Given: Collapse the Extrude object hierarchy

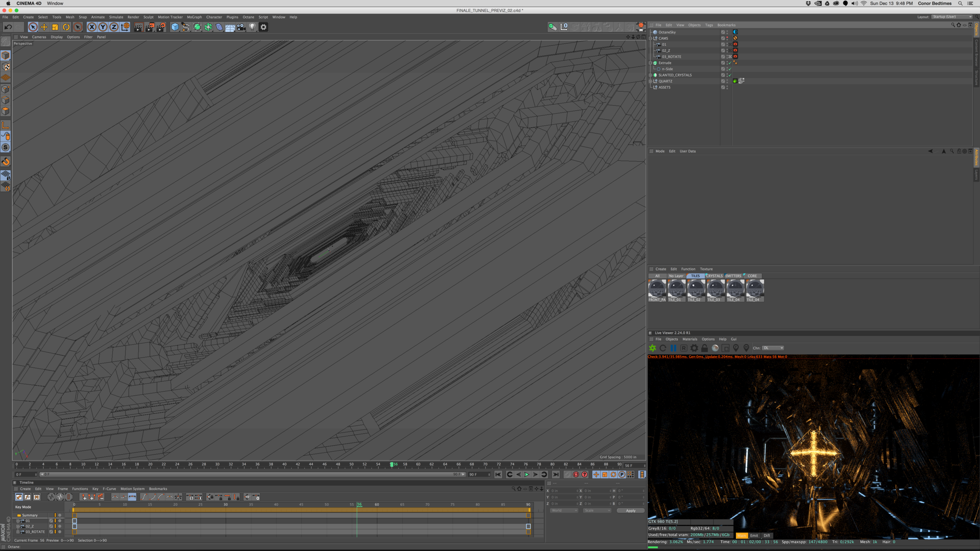Looking at the screenshot, I should 650,63.
